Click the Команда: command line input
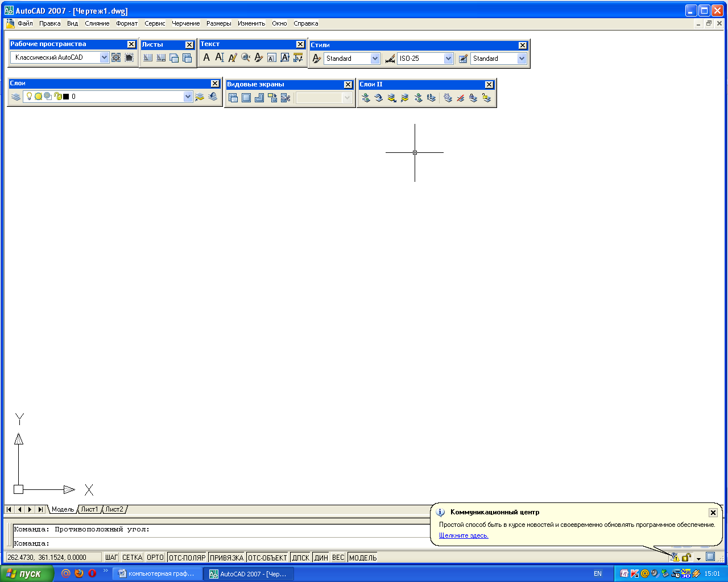The image size is (728, 582). (x=222, y=543)
